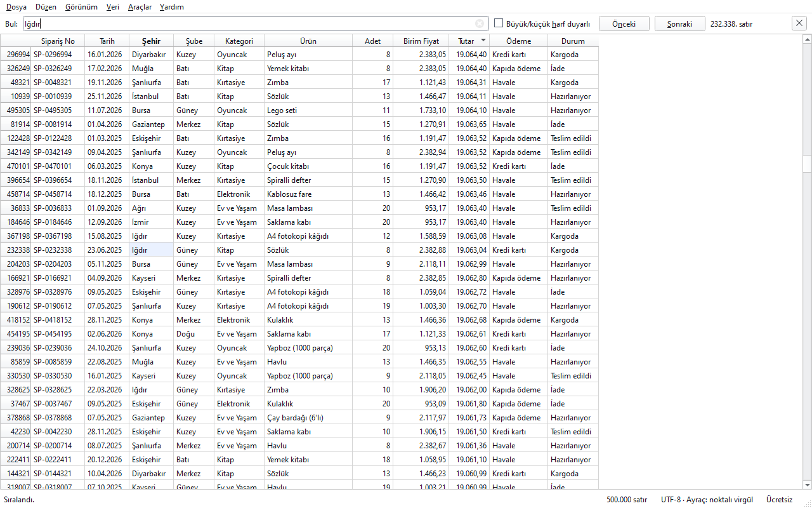Click the Birim Fiyat column header
This screenshot has width=812, height=508.
[421, 41]
